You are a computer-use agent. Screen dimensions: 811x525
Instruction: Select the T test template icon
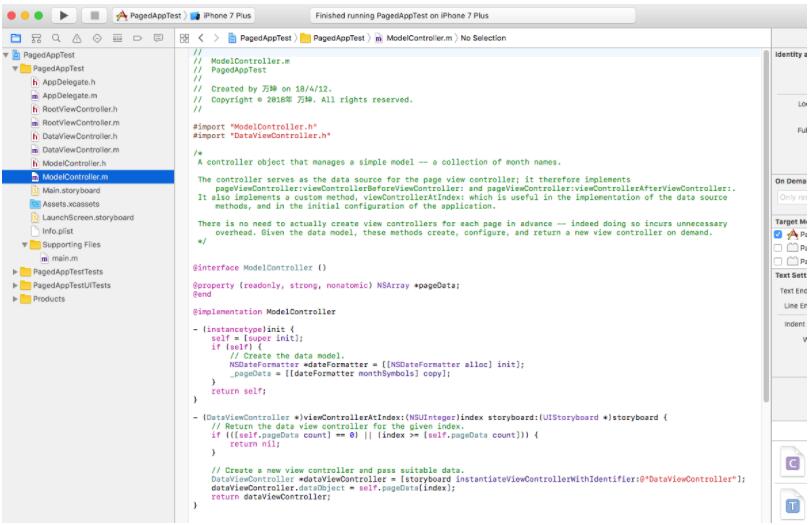(x=792, y=505)
